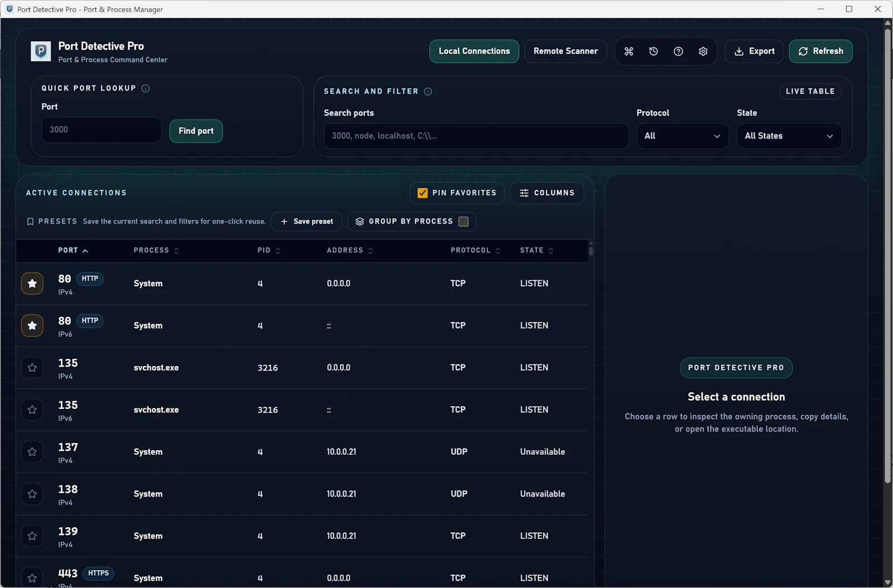Favorite the port 443 row star
Screen dimensions: 893x588
pos(32,578)
